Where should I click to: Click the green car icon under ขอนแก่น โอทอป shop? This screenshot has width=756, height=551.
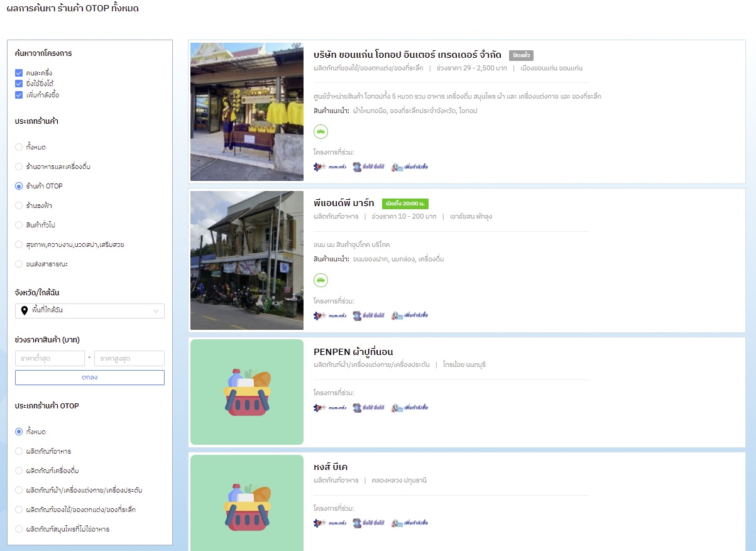click(x=320, y=131)
